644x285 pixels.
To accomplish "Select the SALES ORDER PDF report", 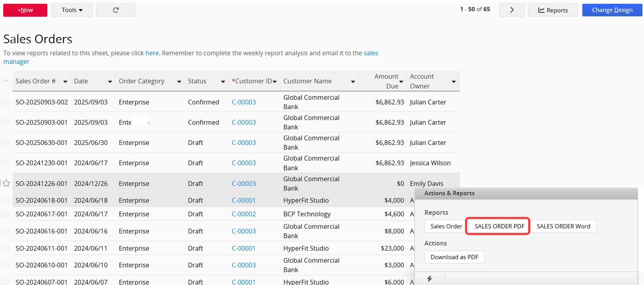I will (x=499, y=226).
